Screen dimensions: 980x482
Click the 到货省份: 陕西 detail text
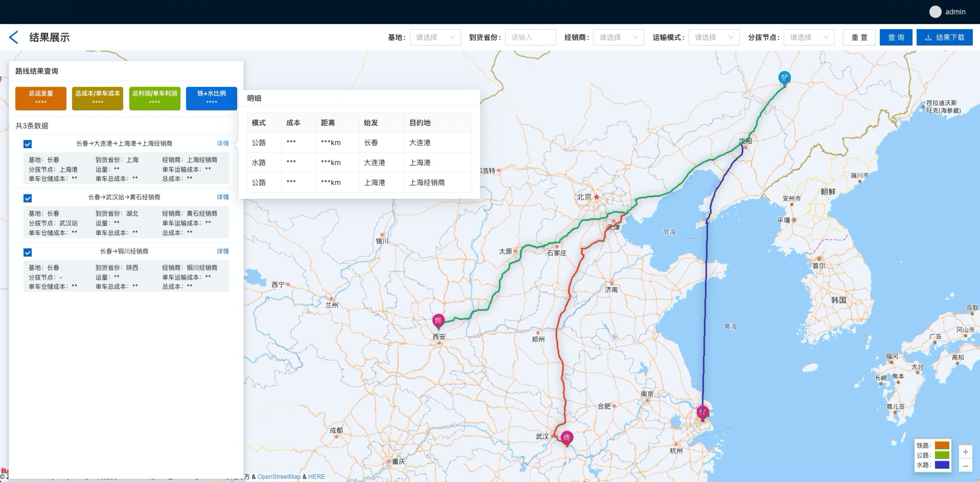pyautogui.click(x=117, y=268)
